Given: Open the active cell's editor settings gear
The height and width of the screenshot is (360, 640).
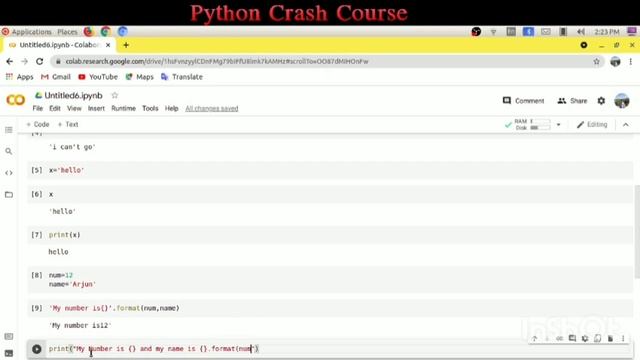Looking at the screenshot, I should [x=585, y=338].
